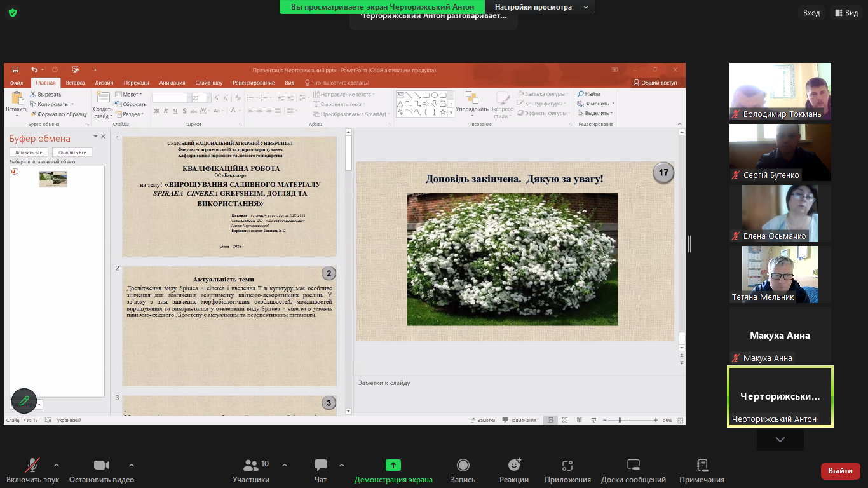This screenshot has height=488, width=868.
Task: Toggle italic К formatting
Action: (x=165, y=111)
